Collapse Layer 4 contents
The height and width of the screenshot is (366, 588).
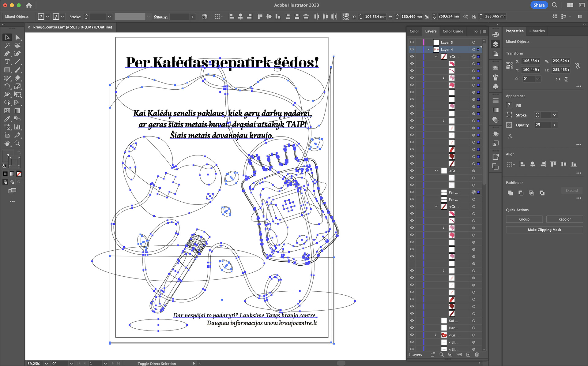pyautogui.click(x=428, y=49)
